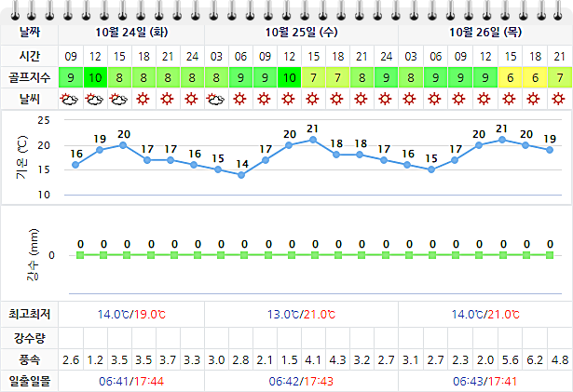The height and width of the screenshot is (392, 573).
Task: Click the wind speed value '4.3'
Action: click(x=337, y=360)
